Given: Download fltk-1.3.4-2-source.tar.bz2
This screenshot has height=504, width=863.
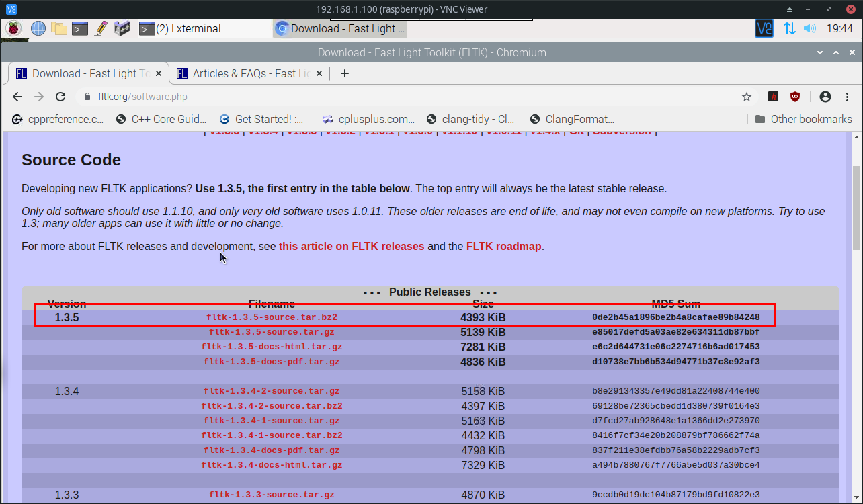Looking at the screenshot, I should coord(272,406).
